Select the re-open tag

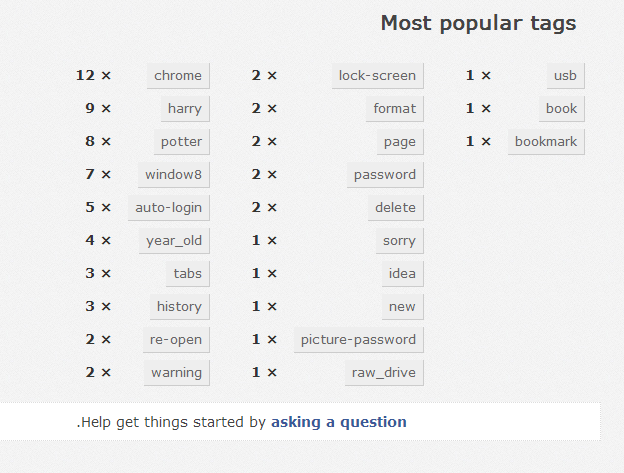pos(176,339)
